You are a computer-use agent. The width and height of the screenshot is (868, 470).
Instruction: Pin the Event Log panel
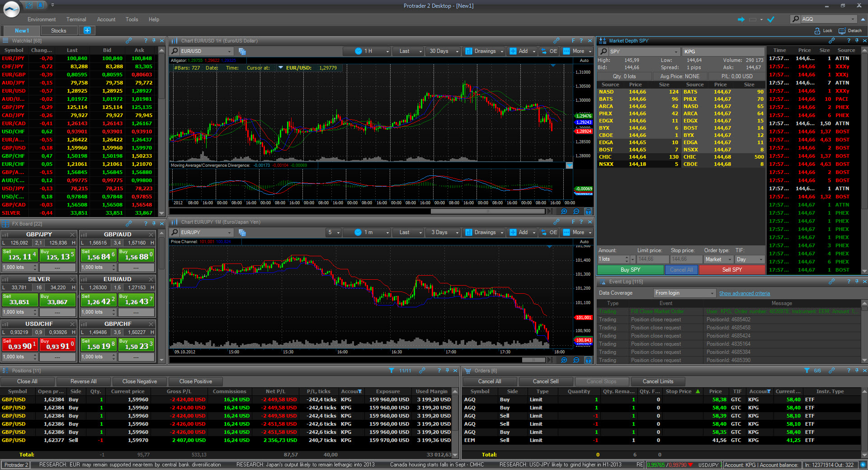pos(857,282)
